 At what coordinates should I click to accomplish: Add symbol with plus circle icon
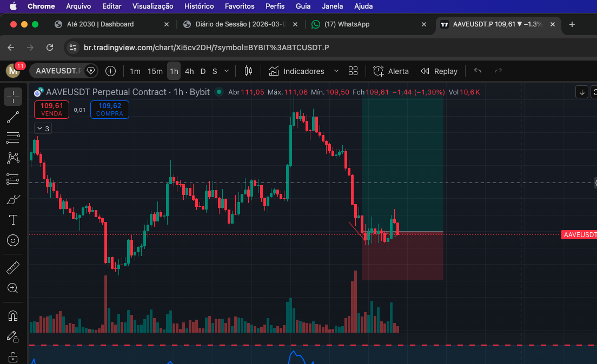point(110,71)
